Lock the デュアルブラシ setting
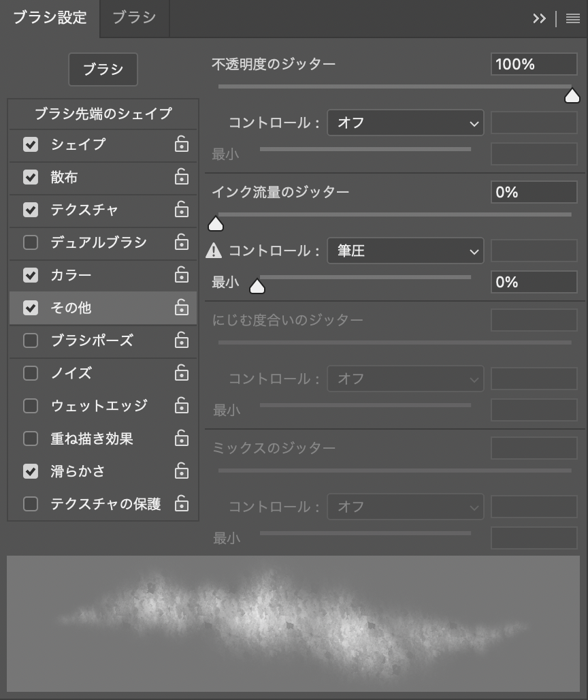The width and height of the screenshot is (588, 700). (x=181, y=242)
